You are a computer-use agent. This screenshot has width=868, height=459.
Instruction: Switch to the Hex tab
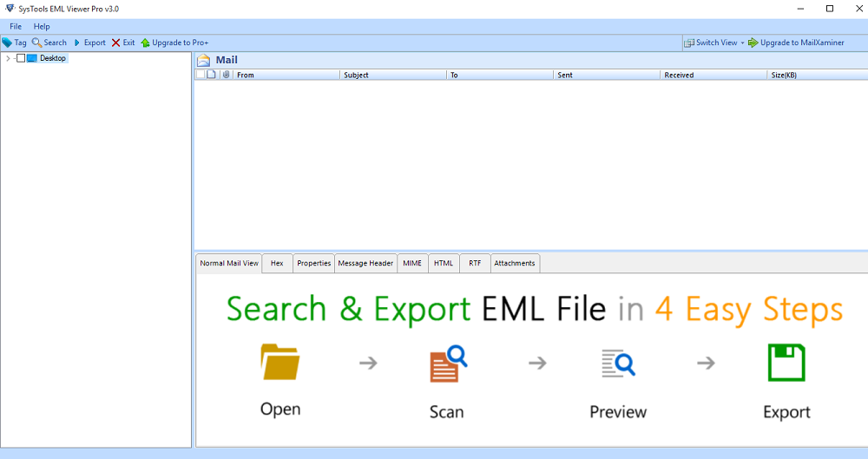click(x=277, y=263)
